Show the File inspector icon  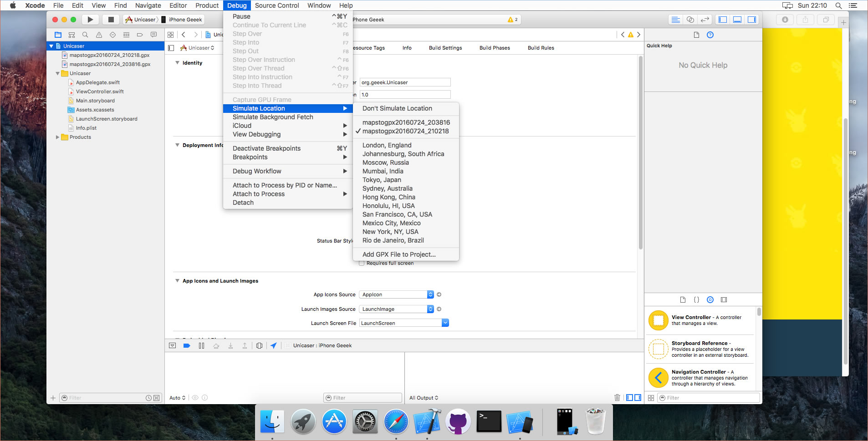[696, 35]
